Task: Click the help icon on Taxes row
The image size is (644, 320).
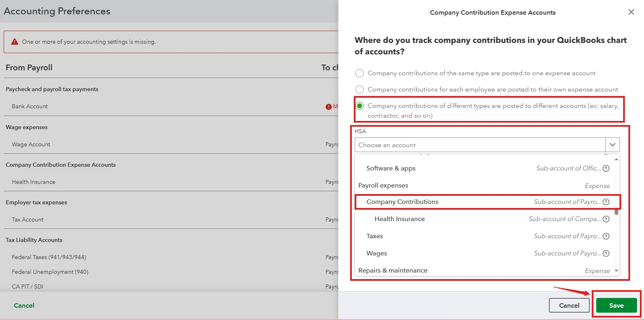Action: point(606,236)
